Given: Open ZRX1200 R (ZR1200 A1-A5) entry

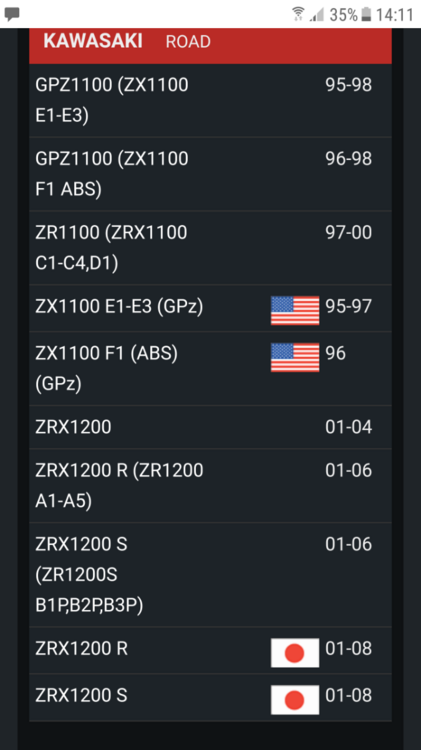Looking at the screenshot, I should [210, 485].
